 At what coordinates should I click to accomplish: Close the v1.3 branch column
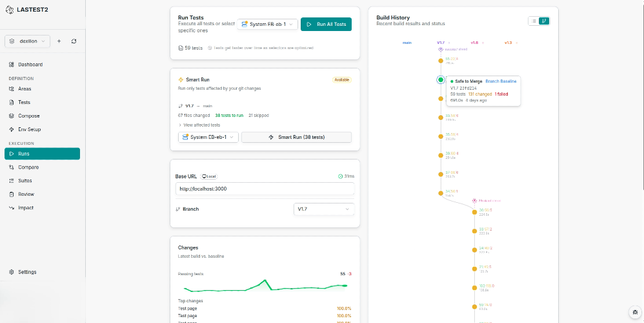point(517,43)
